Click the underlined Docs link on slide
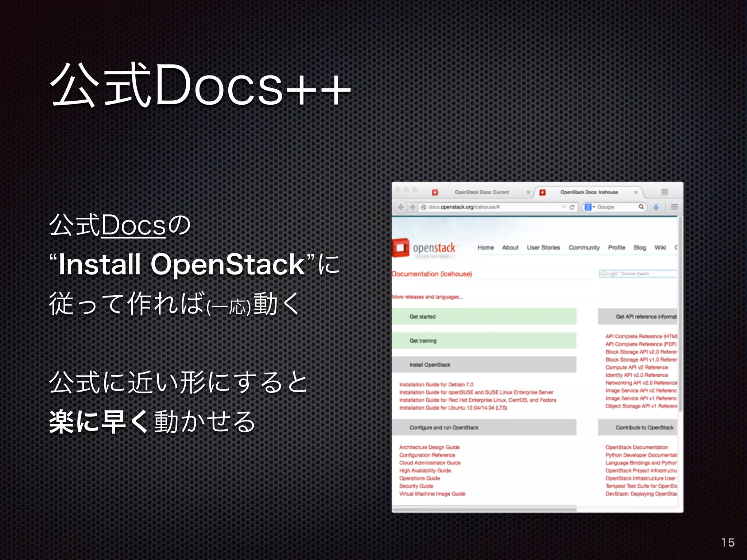This screenshot has width=747, height=560. [x=133, y=226]
